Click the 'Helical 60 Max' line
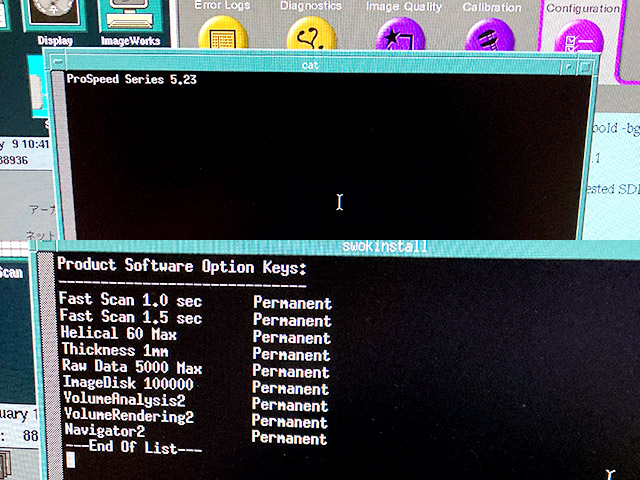This screenshot has width=640, height=480. 119,333
